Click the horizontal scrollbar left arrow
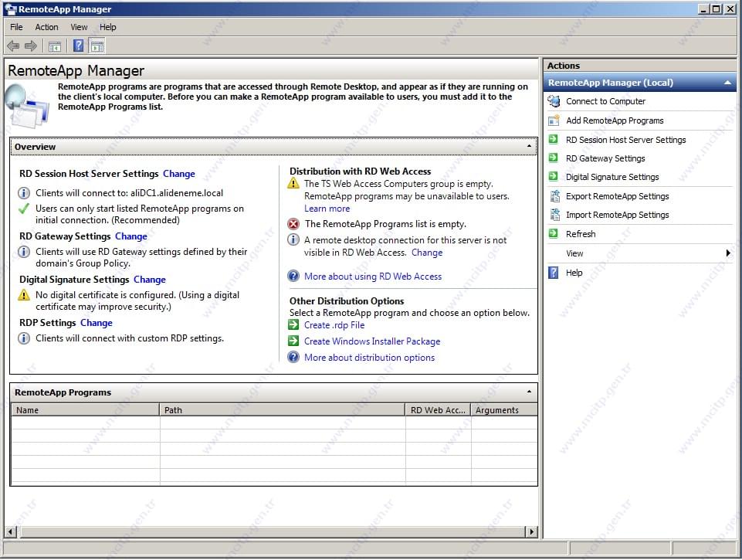The image size is (742, 560). [10, 531]
